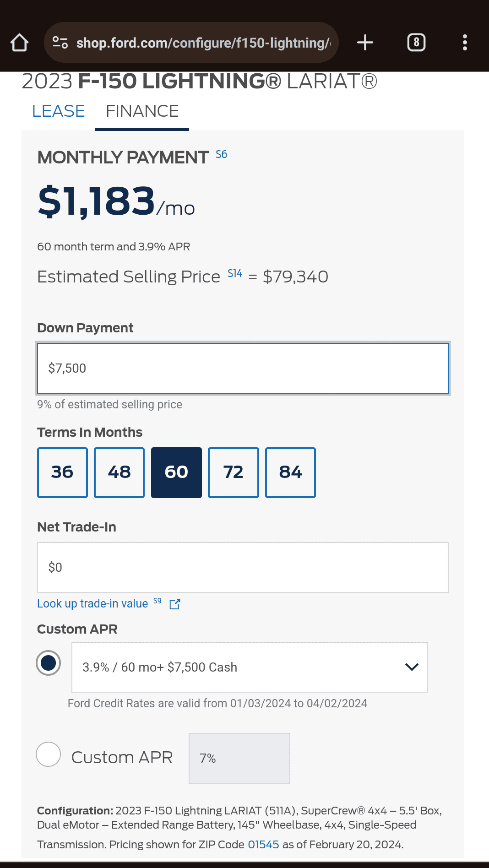Click the 7% custom APR value box

[239, 758]
